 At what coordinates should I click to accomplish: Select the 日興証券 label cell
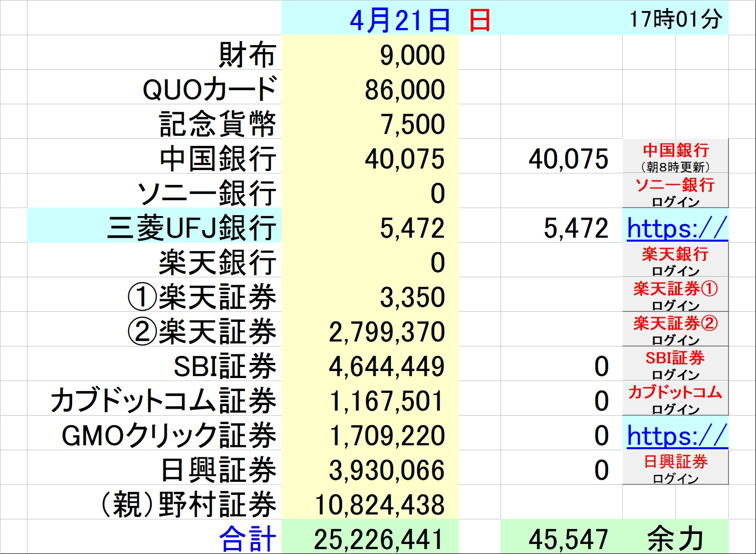154,467
